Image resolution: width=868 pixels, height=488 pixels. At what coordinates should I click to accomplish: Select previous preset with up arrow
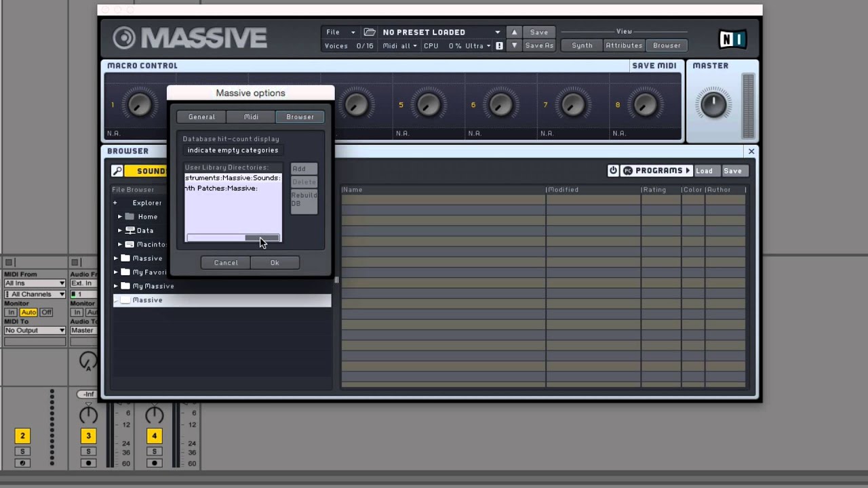[x=514, y=32]
